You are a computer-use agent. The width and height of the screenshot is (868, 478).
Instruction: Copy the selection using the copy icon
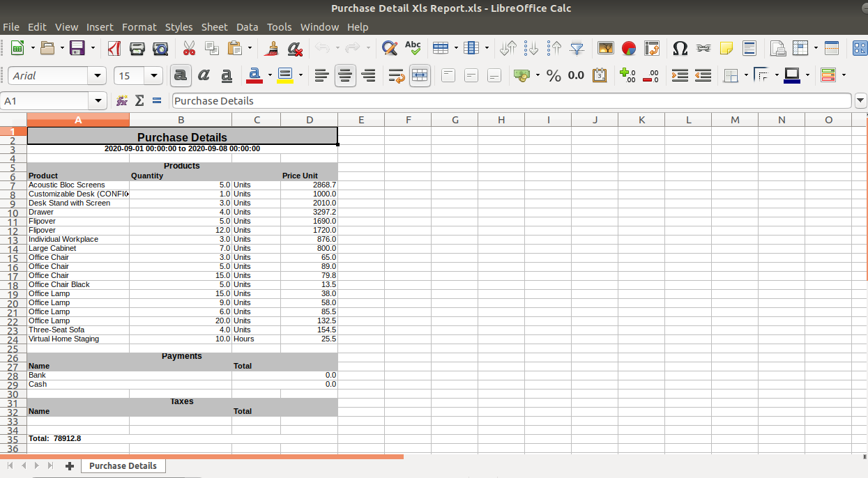212,48
